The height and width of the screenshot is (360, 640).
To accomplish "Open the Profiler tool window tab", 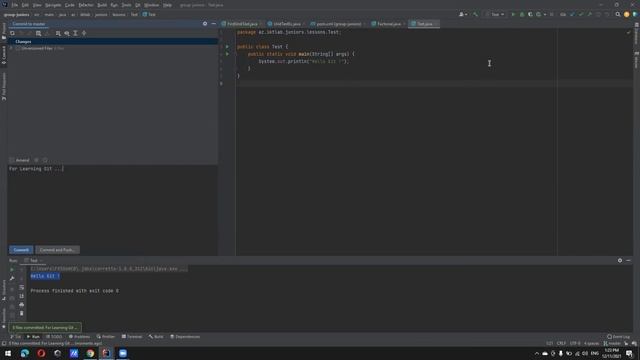I will pyautogui.click(x=106, y=337).
